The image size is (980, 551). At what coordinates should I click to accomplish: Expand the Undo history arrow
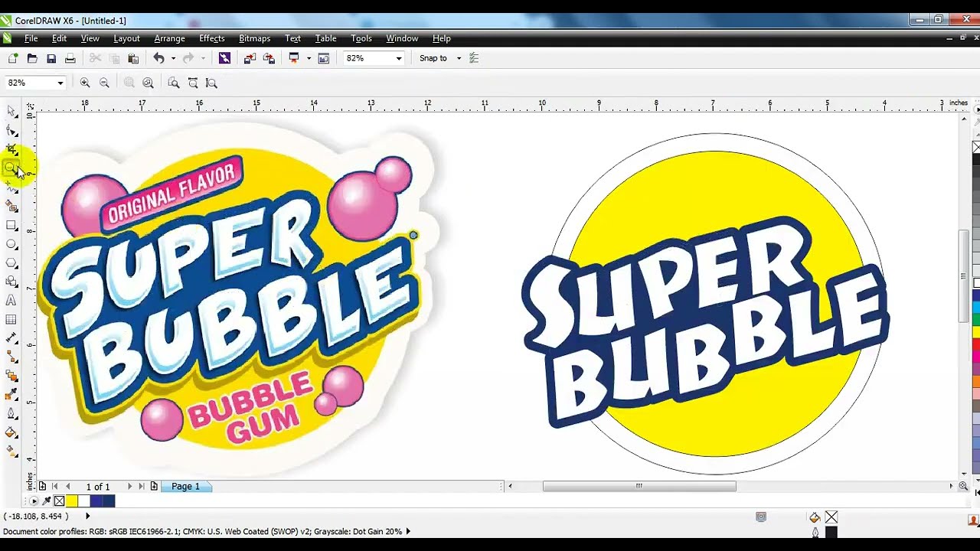(x=173, y=58)
